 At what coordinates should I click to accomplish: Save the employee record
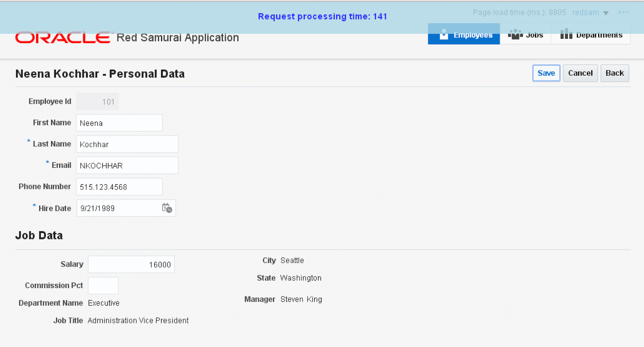546,73
